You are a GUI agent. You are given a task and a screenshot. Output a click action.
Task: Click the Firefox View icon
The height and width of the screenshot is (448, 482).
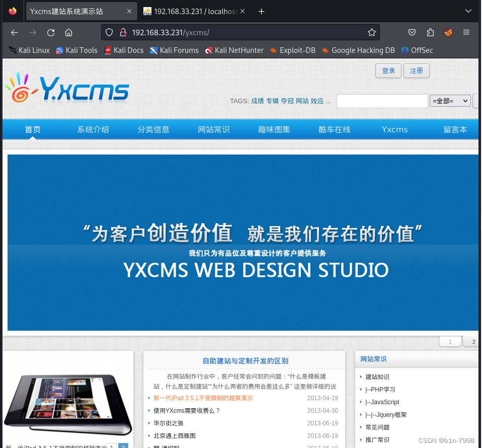coord(13,12)
